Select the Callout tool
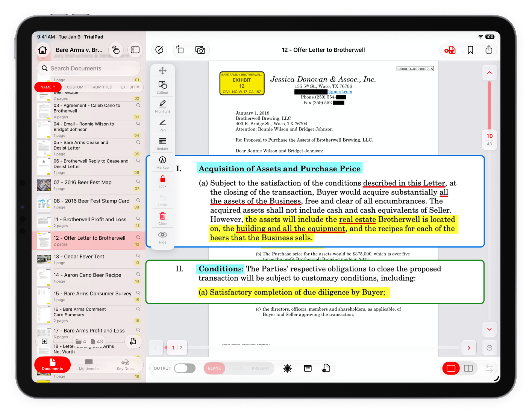 pyautogui.click(x=162, y=87)
